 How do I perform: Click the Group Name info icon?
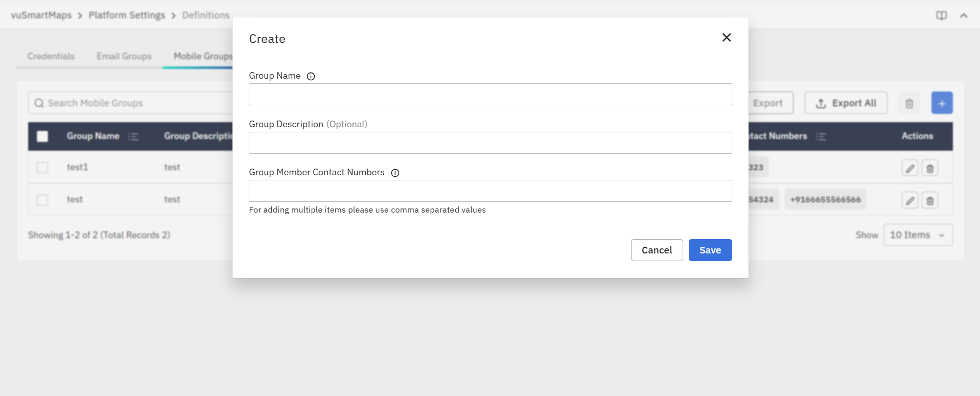pyautogui.click(x=311, y=76)
